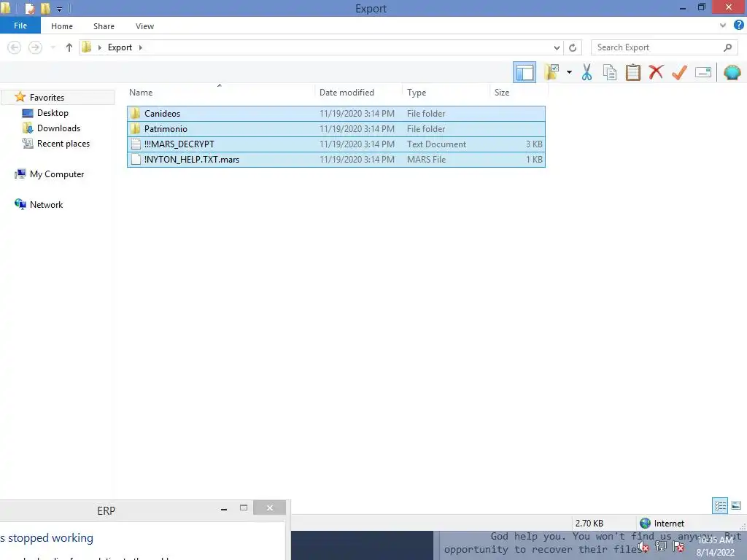The width and height of the screenshot is (747, 560).
Task: Click the Back navigation arrow
Action: tap(15, 47)
